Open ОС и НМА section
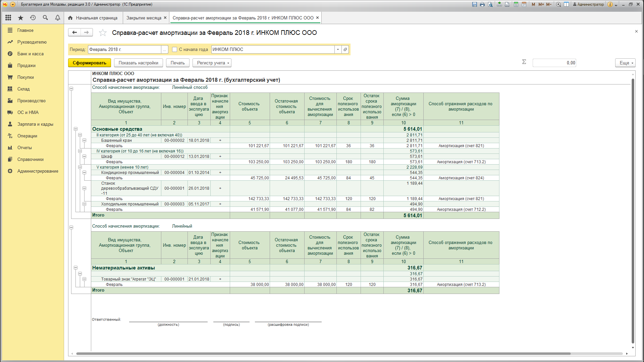The width and height of the screenshot is (644, 362). pos(28,113)
